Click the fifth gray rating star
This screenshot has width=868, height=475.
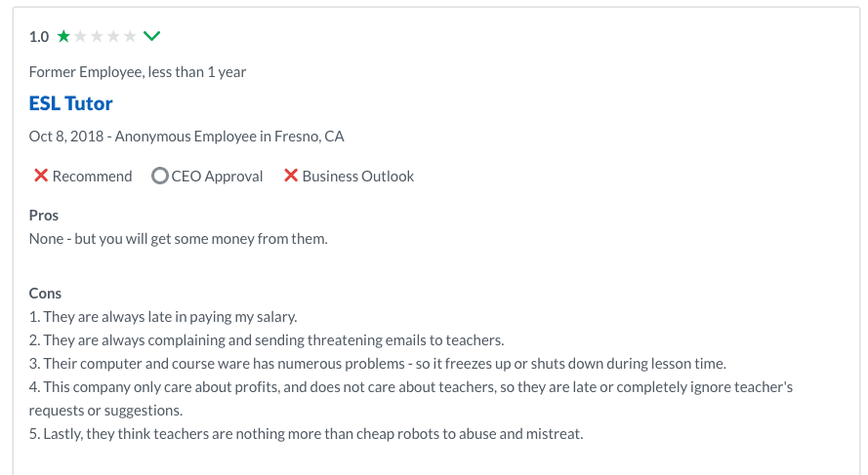tap(130, 37)
